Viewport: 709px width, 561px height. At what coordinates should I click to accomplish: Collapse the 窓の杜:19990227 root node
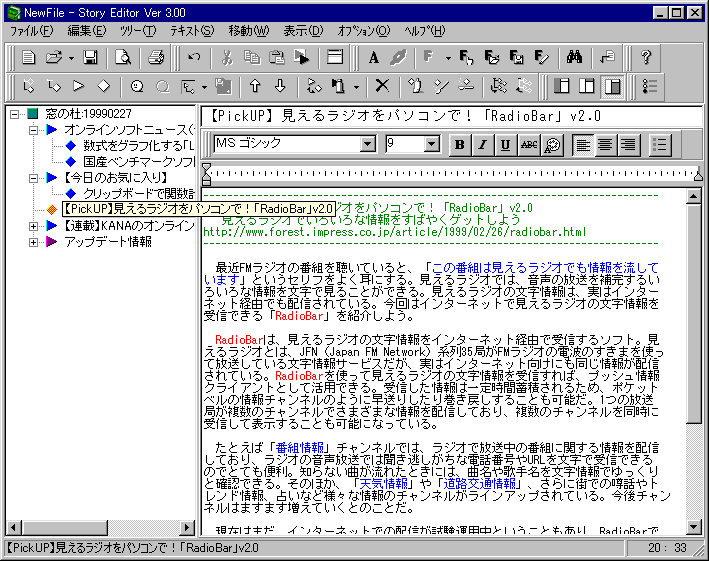[x=14, y=114]
